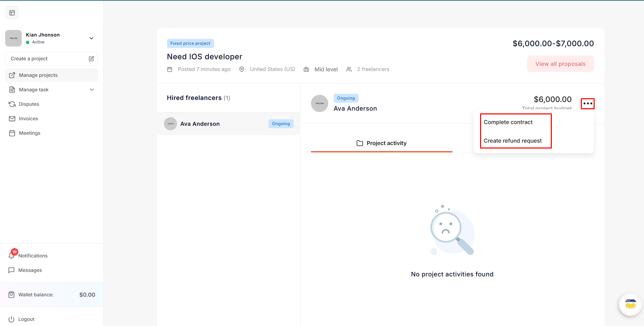Switch to the Project activity tab
Viewport: 644px width, 326px height.
[381, 143]
